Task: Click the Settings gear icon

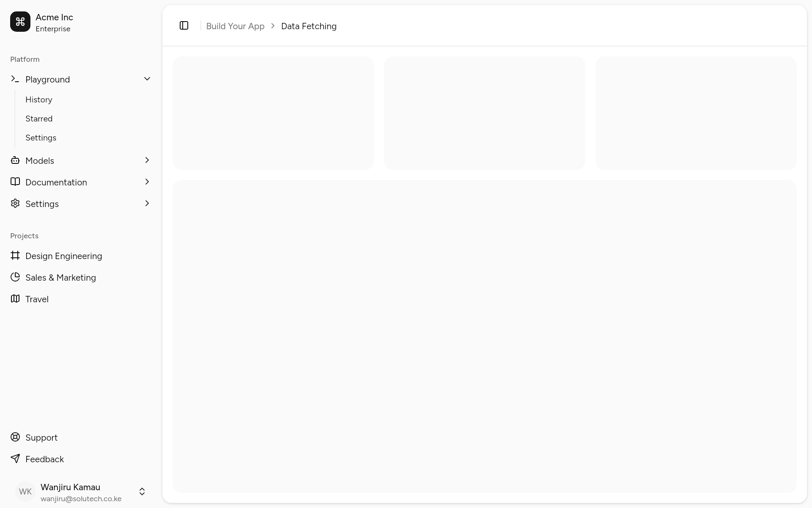Action: [x=15, y=204]
